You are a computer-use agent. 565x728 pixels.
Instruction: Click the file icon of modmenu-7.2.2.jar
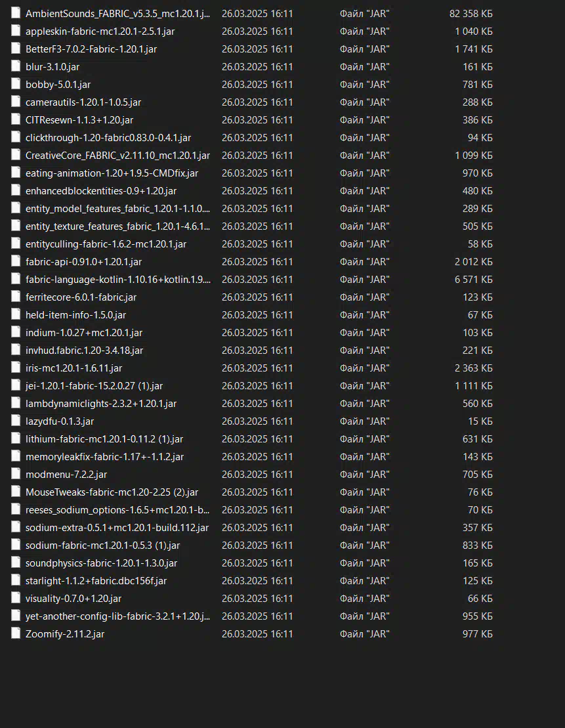[16, 474]
